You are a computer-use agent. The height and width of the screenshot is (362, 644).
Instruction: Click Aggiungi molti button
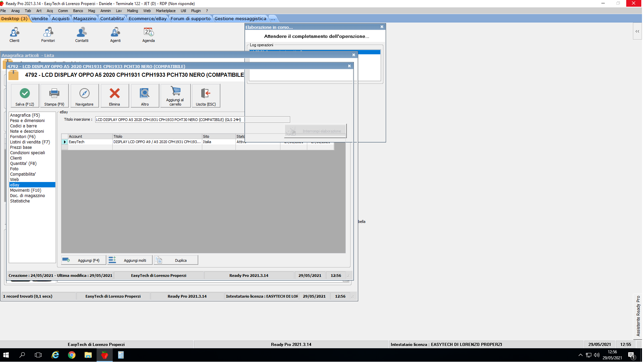pyautogui.click(x=130, y=260)
